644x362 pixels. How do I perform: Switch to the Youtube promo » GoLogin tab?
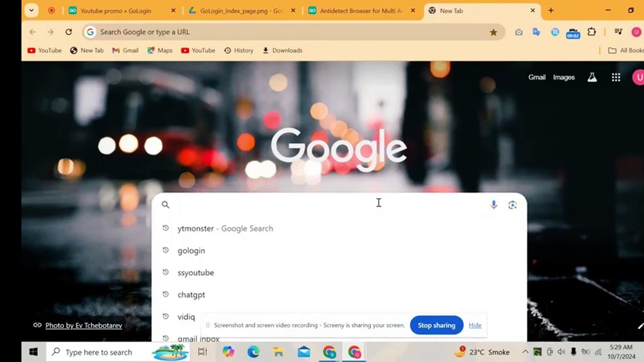116,11
